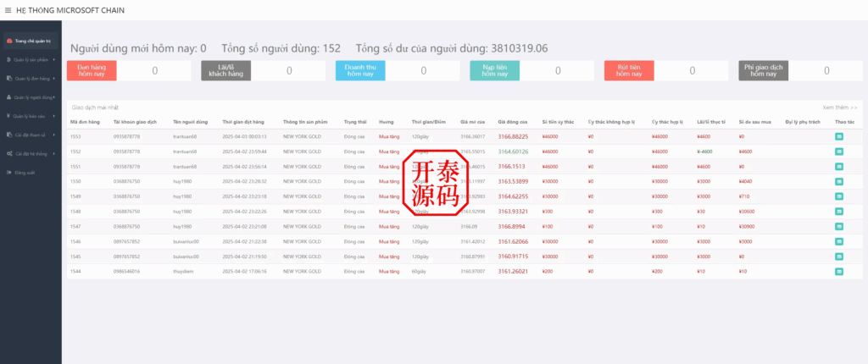
Task: Click the Rút tiền hôm nay card
Action: (666, 71)
